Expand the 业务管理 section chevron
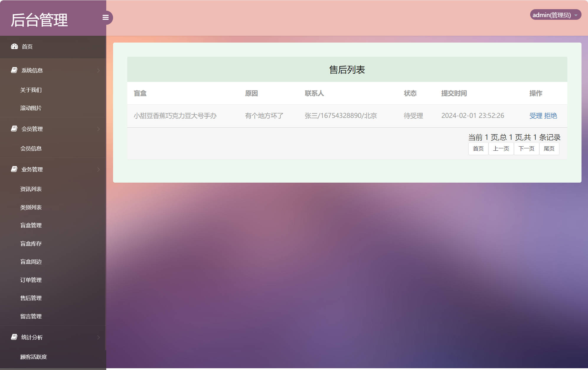 click(99, 169)
